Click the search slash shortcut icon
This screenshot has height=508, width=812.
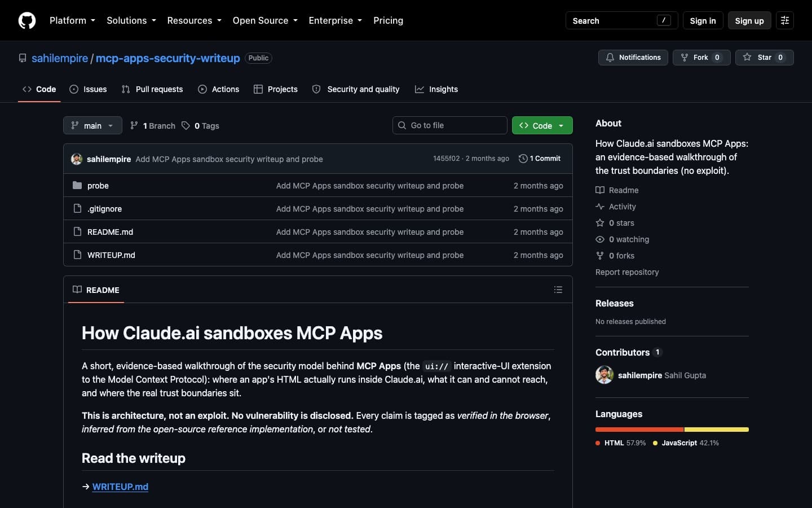(664, 20)
